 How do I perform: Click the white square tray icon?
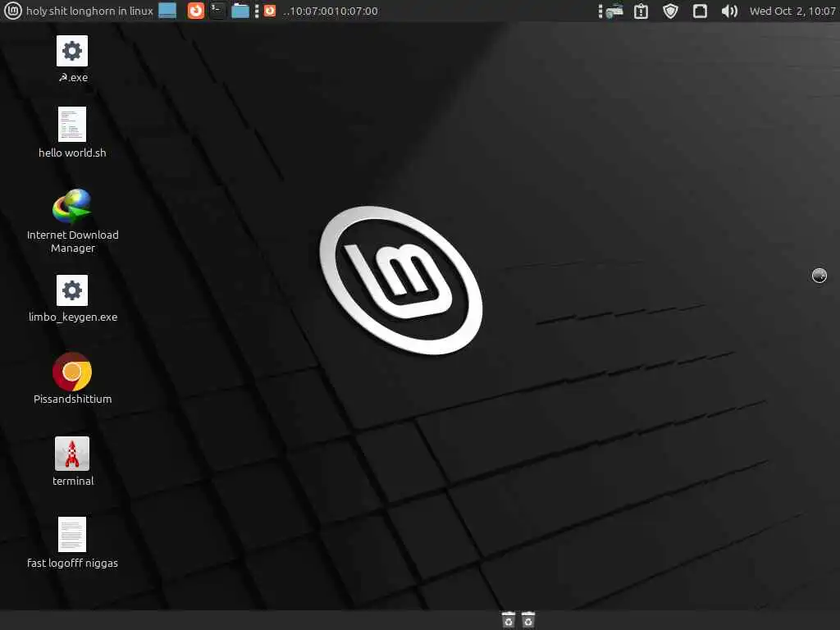click(x=700, y=11)
